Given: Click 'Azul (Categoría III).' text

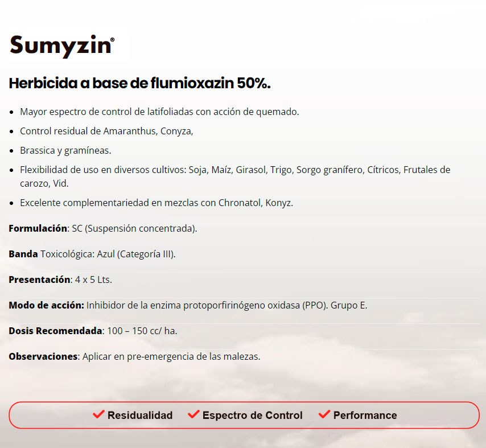Looking at the screenshot, I should [137, 254].
